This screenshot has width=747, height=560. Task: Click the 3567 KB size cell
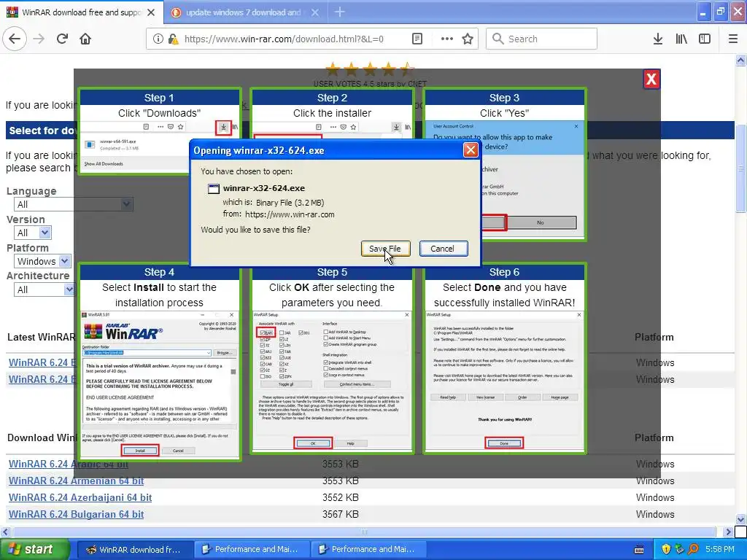point(340,514)
